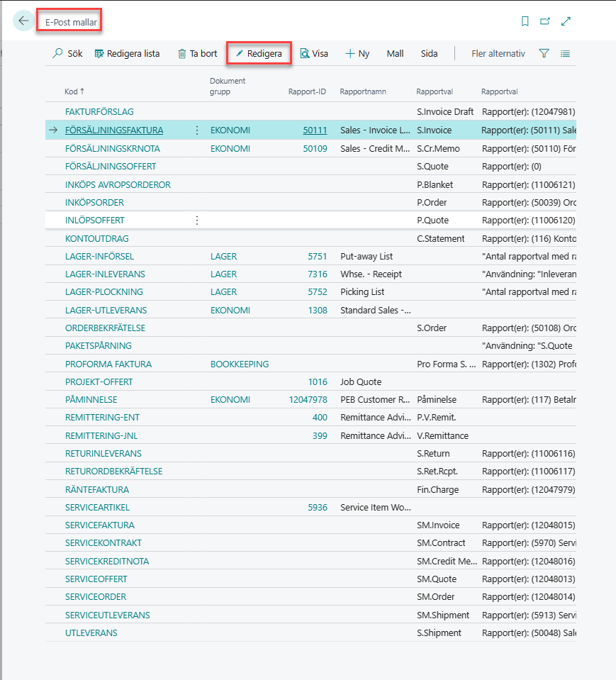Toggle the filter pane icon
The width and height of the screenshot is (616, 680).
[544, 53]
